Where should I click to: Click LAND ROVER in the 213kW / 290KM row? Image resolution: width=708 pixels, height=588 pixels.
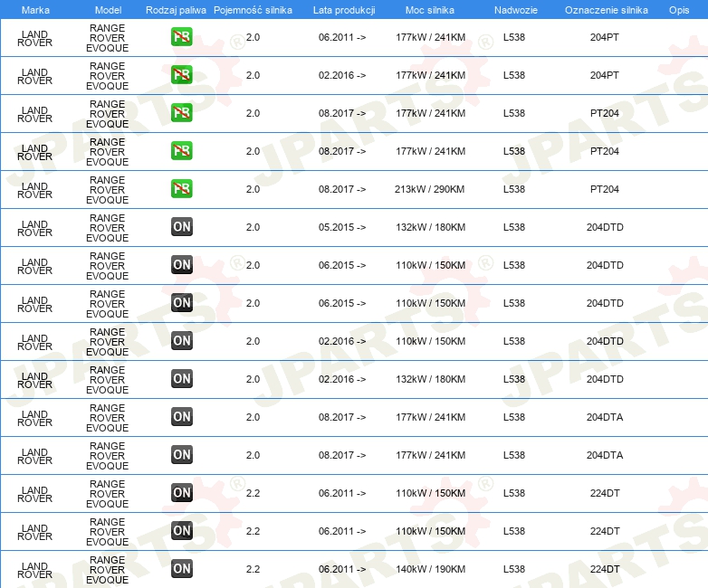pos(34,190)
